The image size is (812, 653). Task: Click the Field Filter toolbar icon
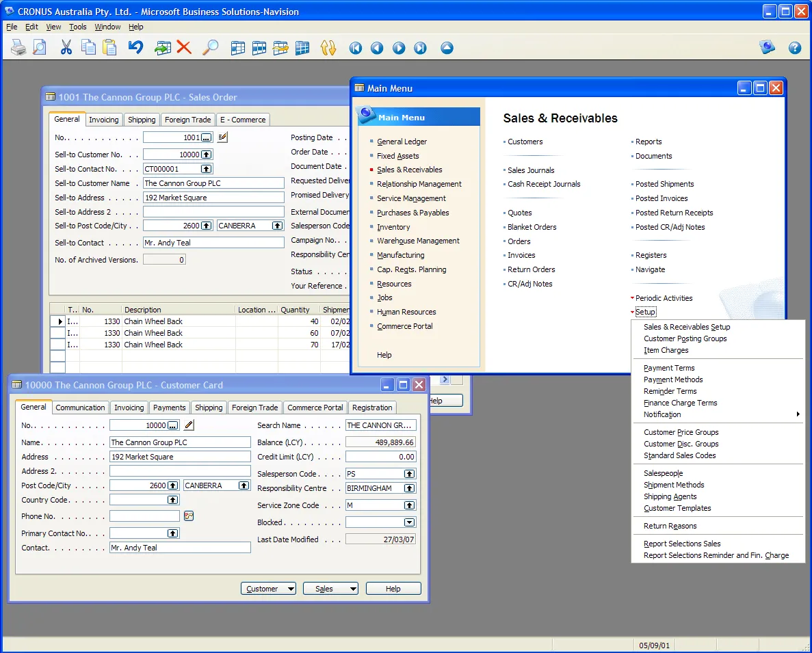237,48
